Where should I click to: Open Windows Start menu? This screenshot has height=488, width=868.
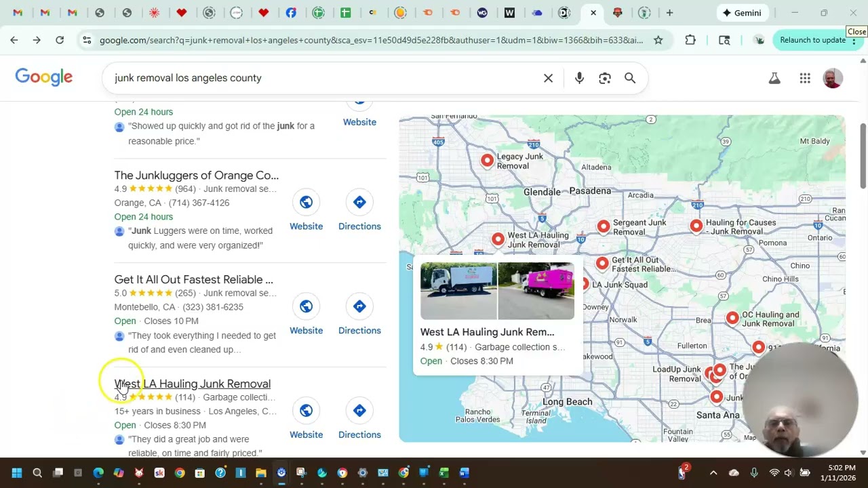(x=17, y=472)
